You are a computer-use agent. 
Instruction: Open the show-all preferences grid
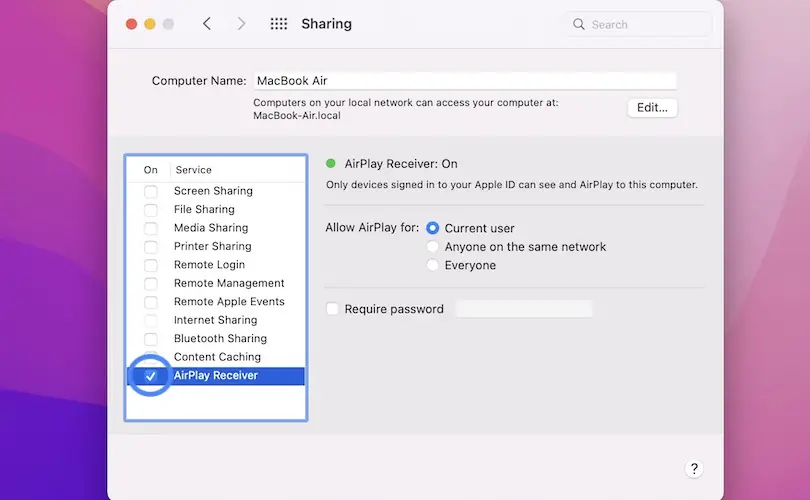pos(279,24)
